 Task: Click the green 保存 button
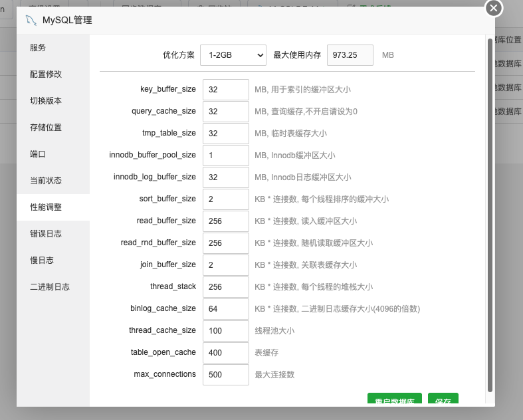click(443, 398)
